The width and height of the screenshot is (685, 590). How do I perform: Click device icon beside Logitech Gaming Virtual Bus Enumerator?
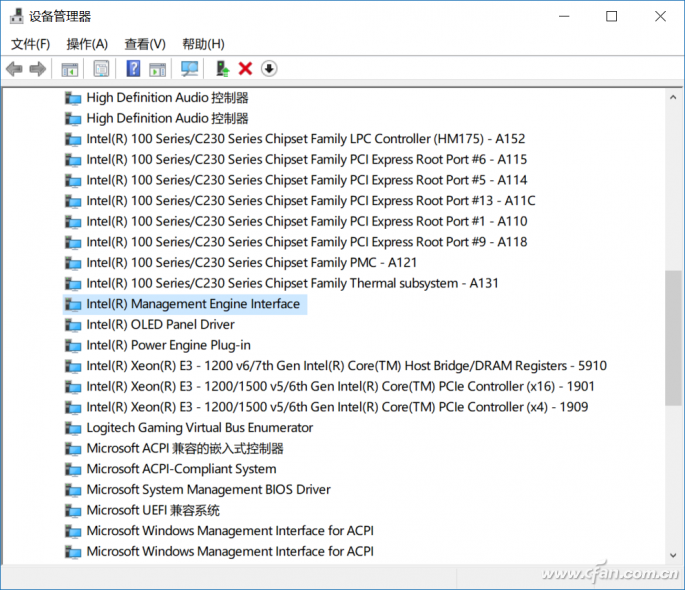tap(73, 428)
